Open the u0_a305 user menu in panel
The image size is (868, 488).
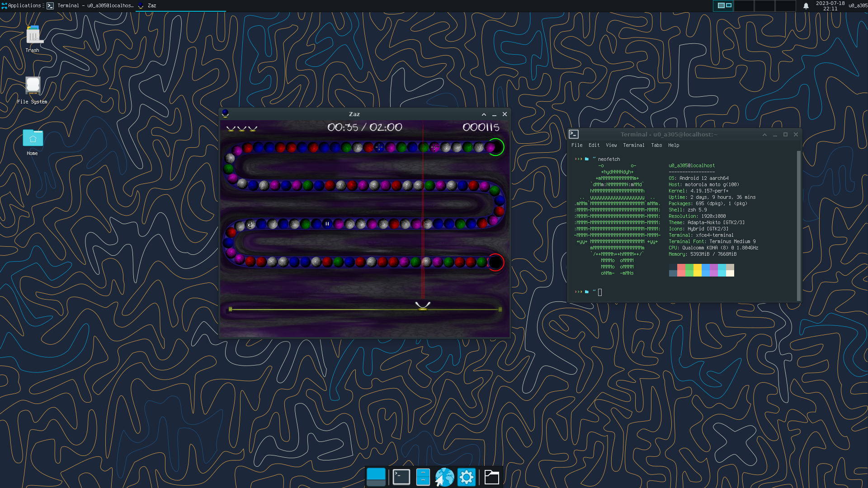pos(858,5)
